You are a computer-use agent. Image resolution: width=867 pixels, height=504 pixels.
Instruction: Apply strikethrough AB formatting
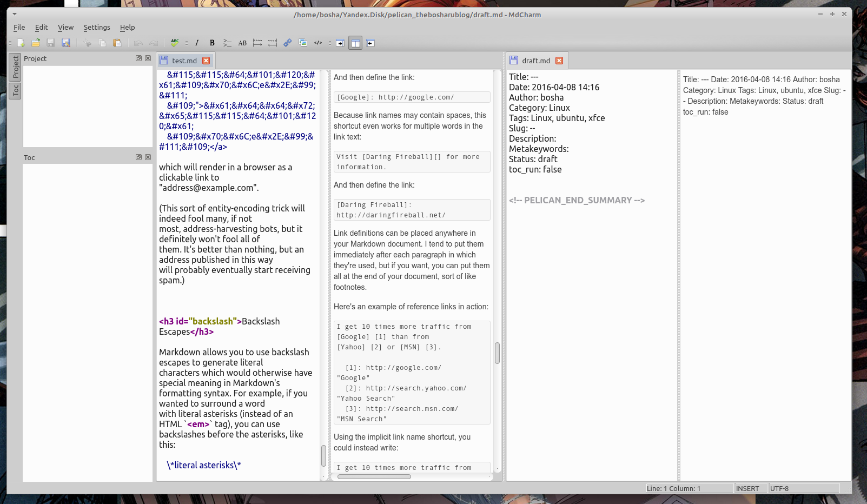point(242,43)
